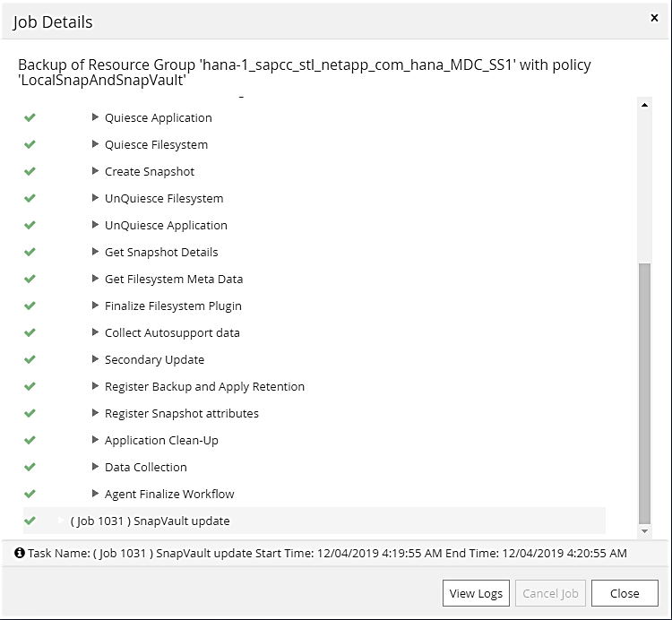Select Job 1031 SnapVault update row
The image size is (672, 620).
click(150, 521)
